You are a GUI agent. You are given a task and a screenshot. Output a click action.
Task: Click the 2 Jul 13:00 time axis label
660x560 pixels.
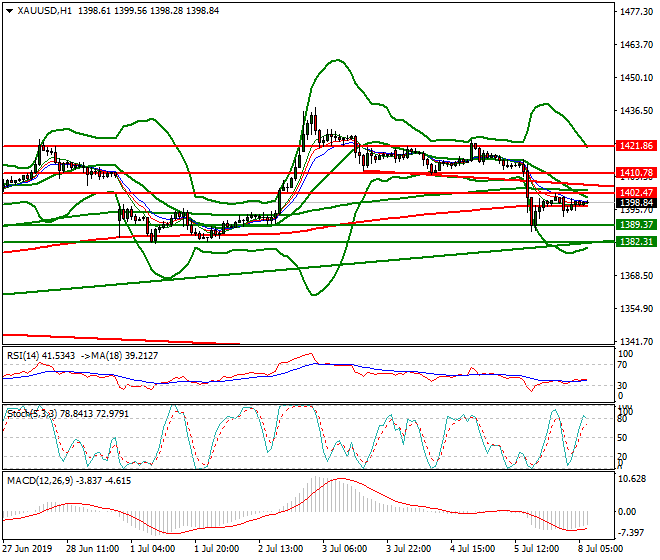click(x=281, y=549)
